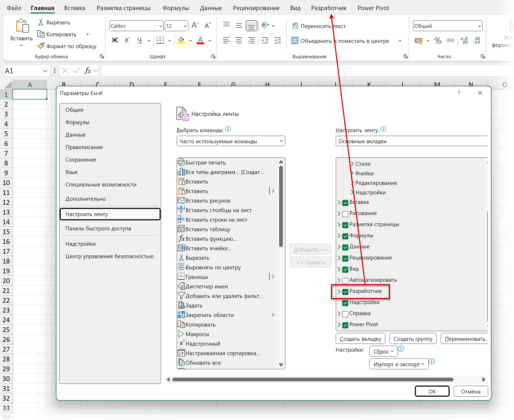
Task: Click the OK button
Action: coord(432,391)
